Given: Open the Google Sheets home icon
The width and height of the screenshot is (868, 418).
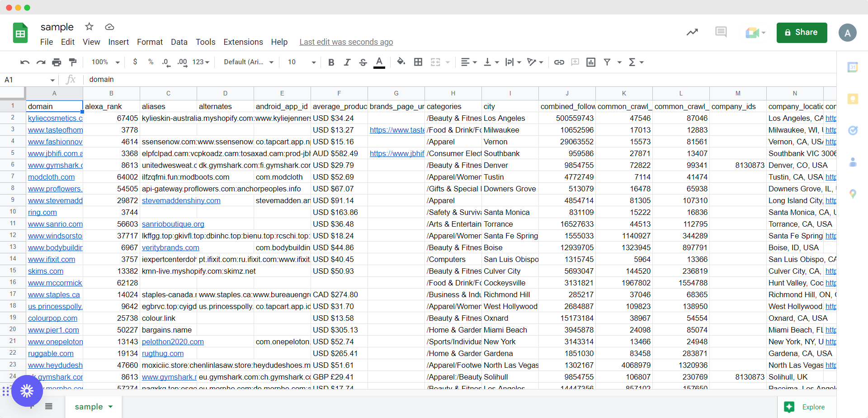Looking at the screenshot, I should (20, 33).
